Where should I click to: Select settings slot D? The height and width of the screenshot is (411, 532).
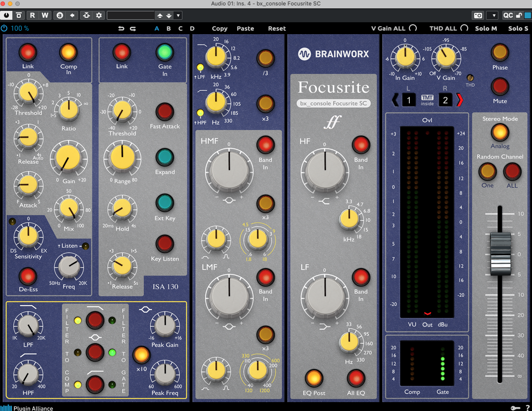192,29
